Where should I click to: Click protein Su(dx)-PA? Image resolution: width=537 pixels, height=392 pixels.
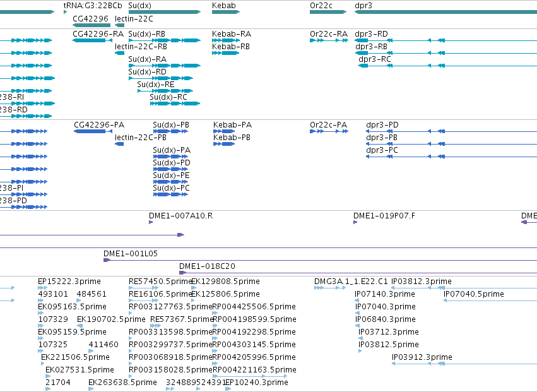coord(172,150)
